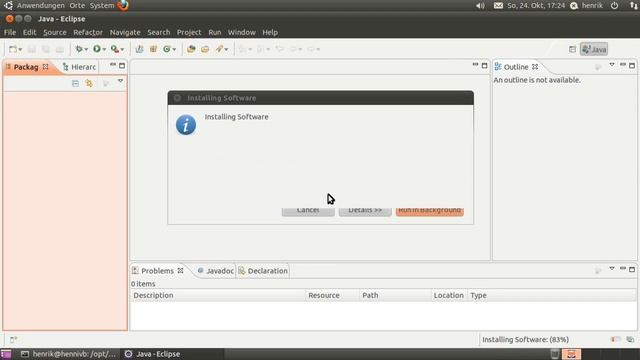Image resolution: width=640 pixels, height=360 pixels.
Task: Minimize the Outline panel
Action: (x=623, y=65)
